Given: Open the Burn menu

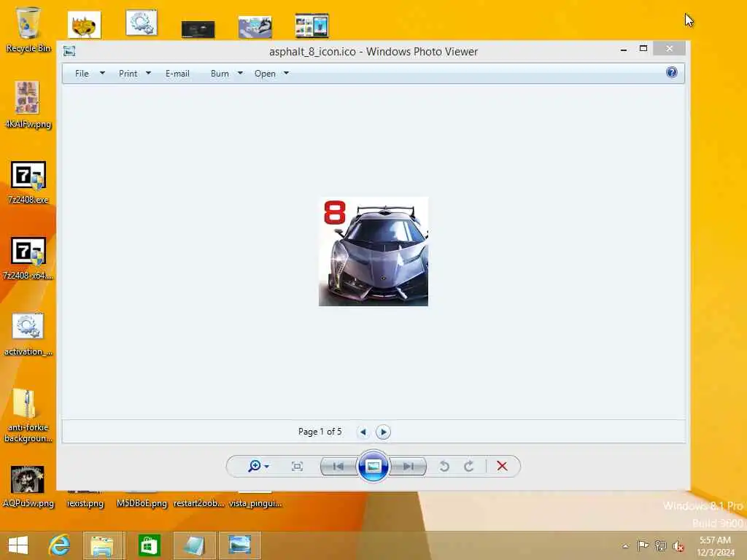Looking at the screenshot, I should [220, 74].
